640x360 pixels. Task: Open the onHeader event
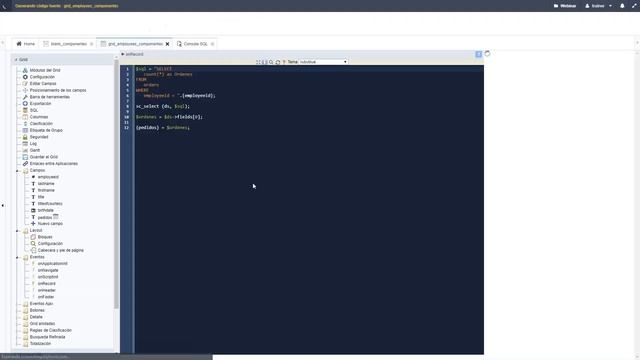(x=47, y=290)
